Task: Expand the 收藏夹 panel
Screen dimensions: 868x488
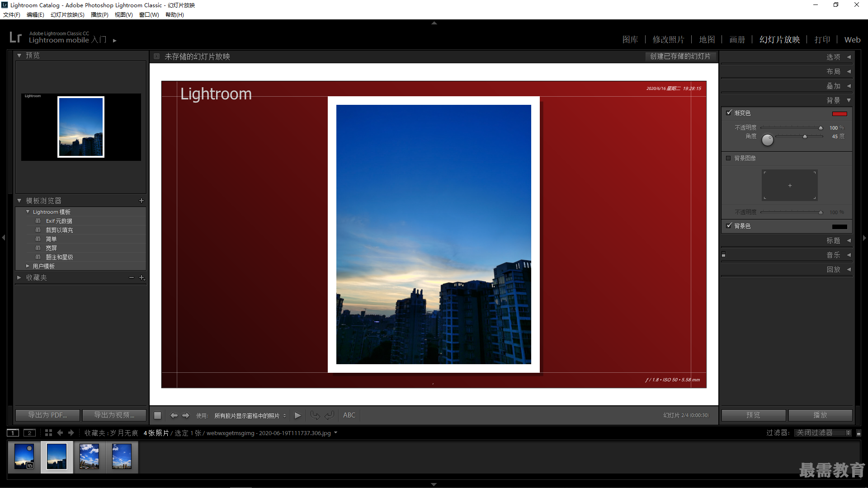Action: tap(19, 277)
